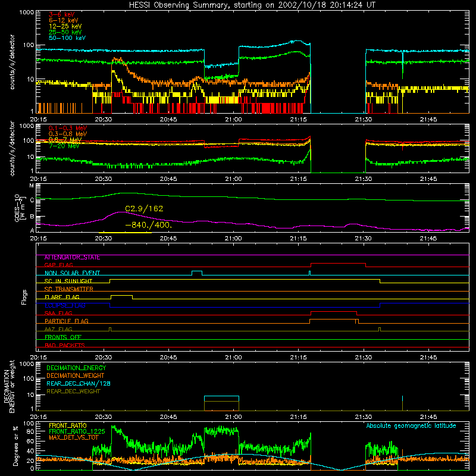Select the SAA_FLAG label
This screenshot has width=476, height=476.
[x=58, y=314]
